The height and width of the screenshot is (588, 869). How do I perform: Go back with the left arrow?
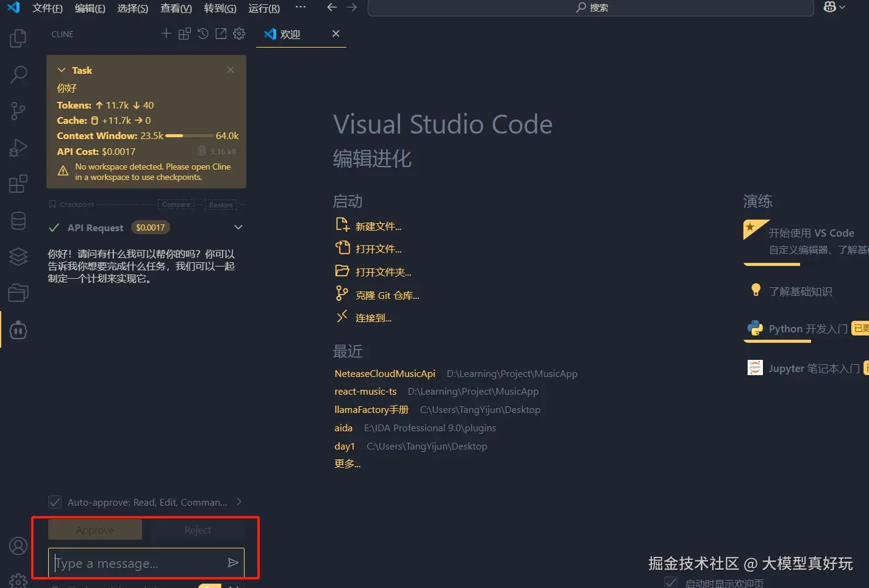pos(332,7)
